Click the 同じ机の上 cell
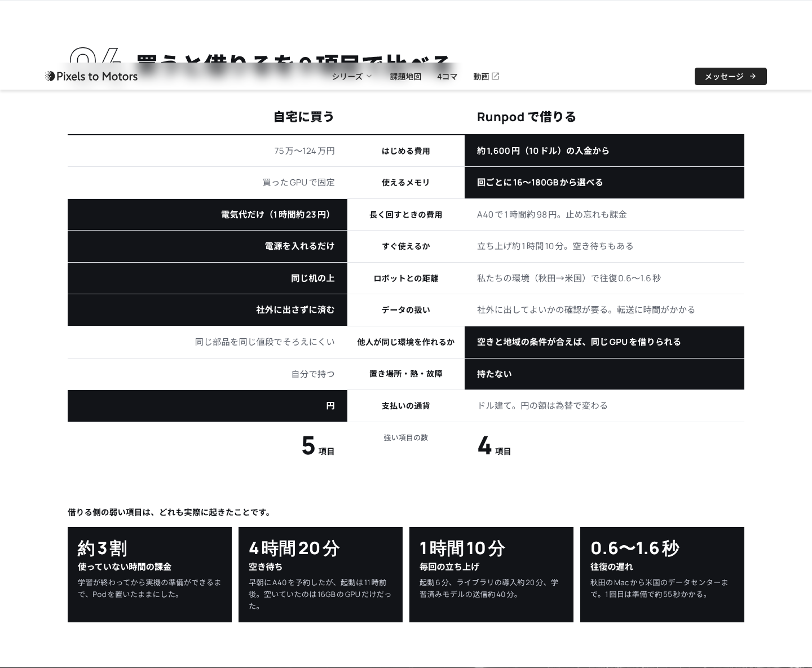812x668 pixels. (208, 278)
